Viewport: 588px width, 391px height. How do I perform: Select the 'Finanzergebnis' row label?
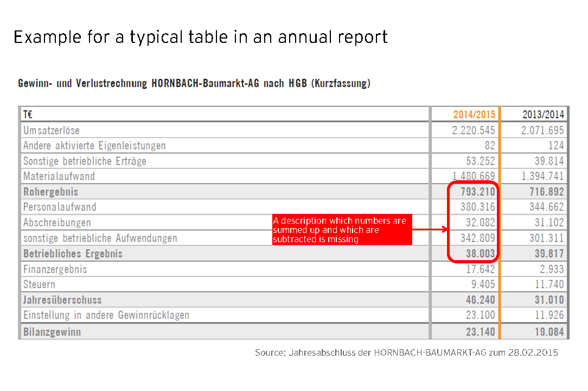pyautogui.click(x=55, y=269)
